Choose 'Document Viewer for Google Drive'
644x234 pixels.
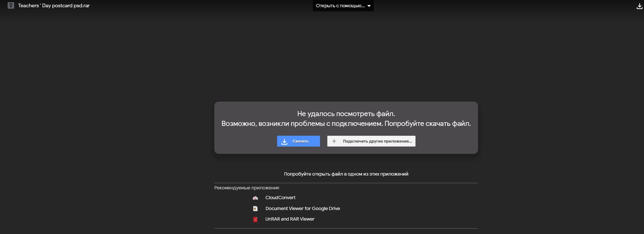pos(303,209)
